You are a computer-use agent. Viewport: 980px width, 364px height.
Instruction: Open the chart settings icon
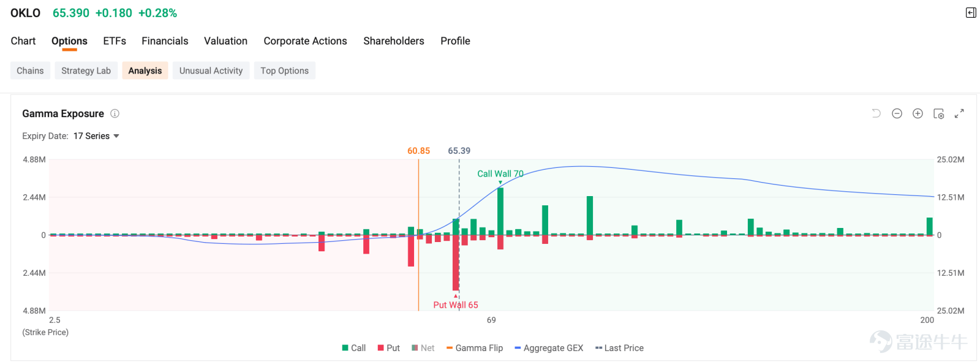pos(938,113)
